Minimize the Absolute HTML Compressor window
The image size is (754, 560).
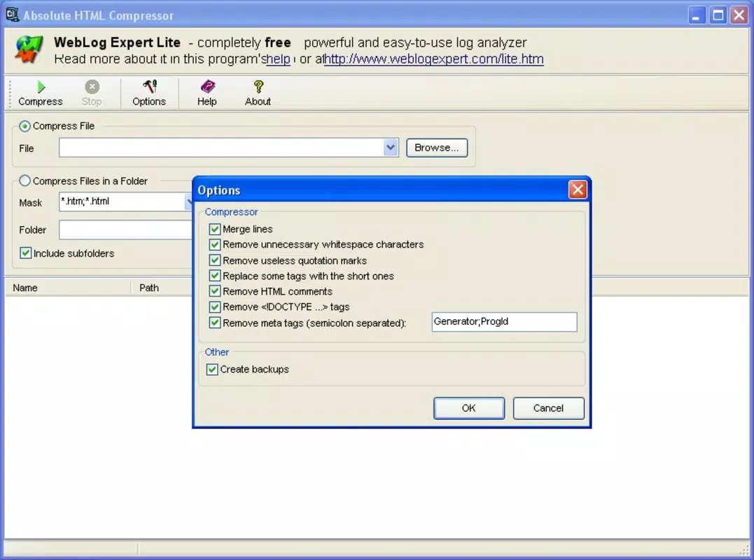point(696,15)
